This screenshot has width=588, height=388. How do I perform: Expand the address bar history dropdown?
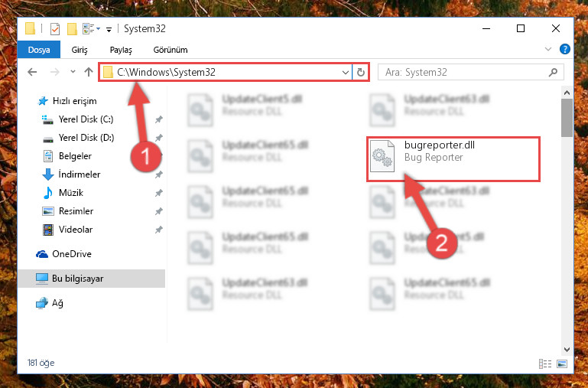pos(346,73)
